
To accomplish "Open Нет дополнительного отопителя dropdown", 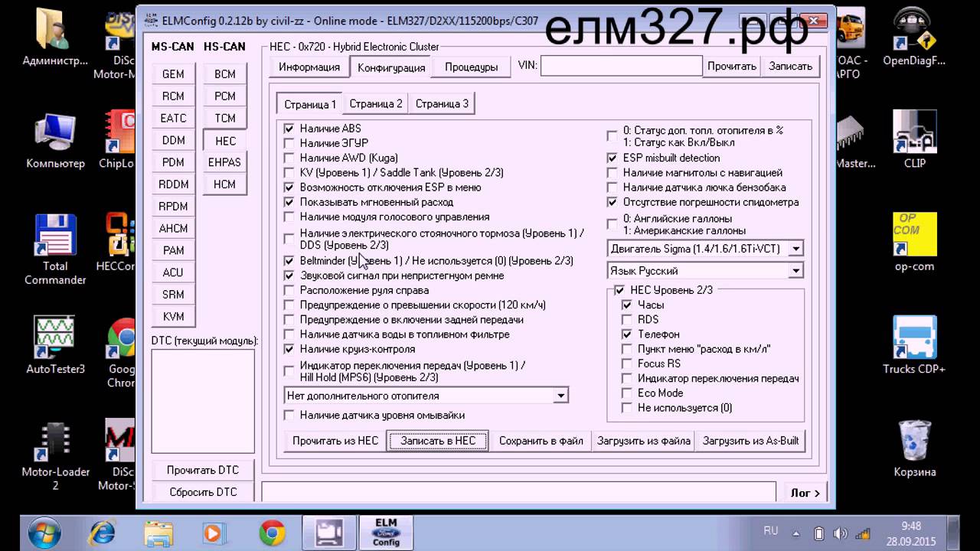I will (426, 396).
